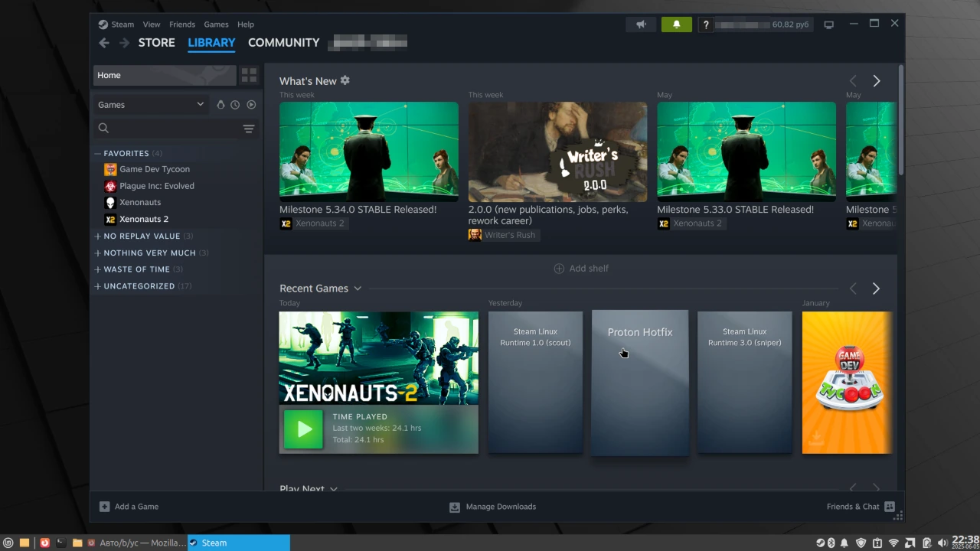Open the Xenonauts 2 recent game cover
Image resolution: width=980 pixels, height=551 pixels.
coord(378,358)
